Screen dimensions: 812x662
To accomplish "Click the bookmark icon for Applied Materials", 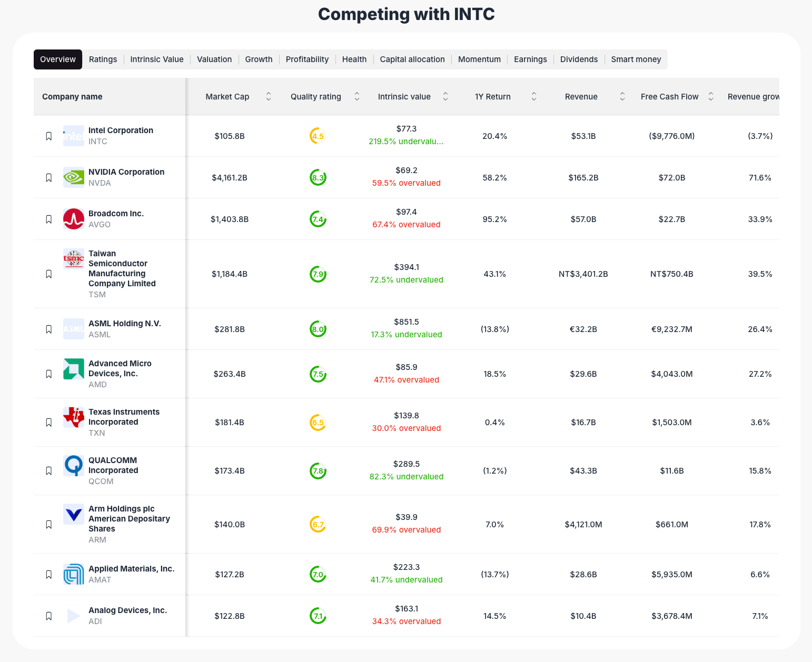I will point(49,574).
